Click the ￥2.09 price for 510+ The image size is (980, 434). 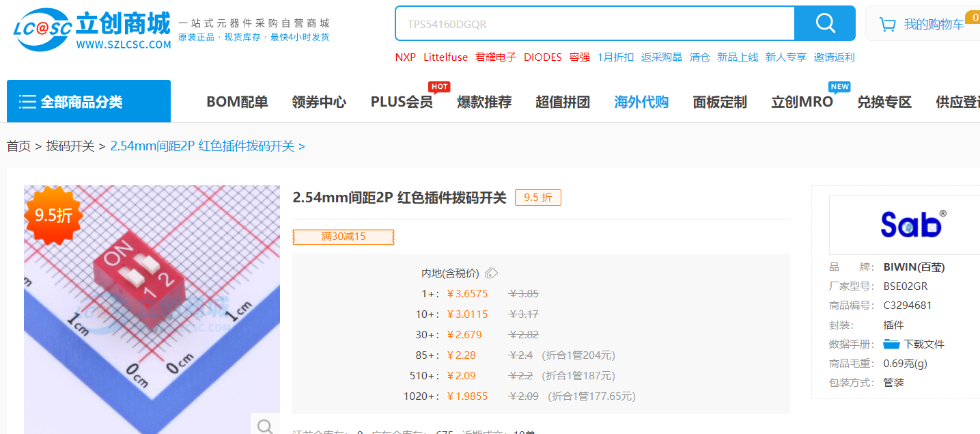tap(461, 376)
